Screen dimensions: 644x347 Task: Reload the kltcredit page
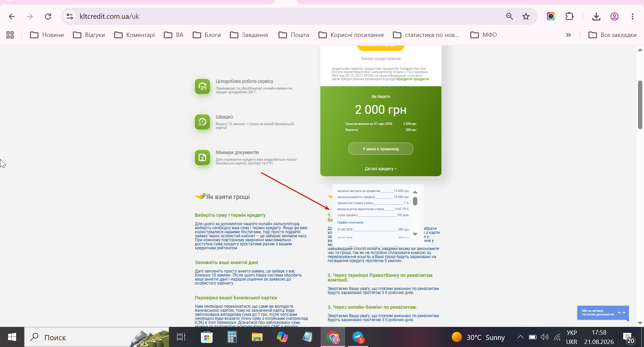click(48, 16)
